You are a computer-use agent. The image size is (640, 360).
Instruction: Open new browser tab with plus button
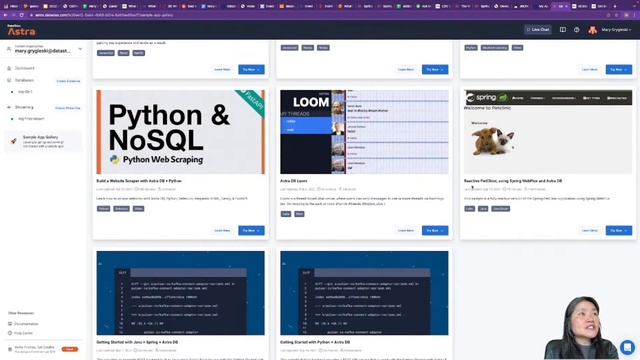(x=615, y=6)
